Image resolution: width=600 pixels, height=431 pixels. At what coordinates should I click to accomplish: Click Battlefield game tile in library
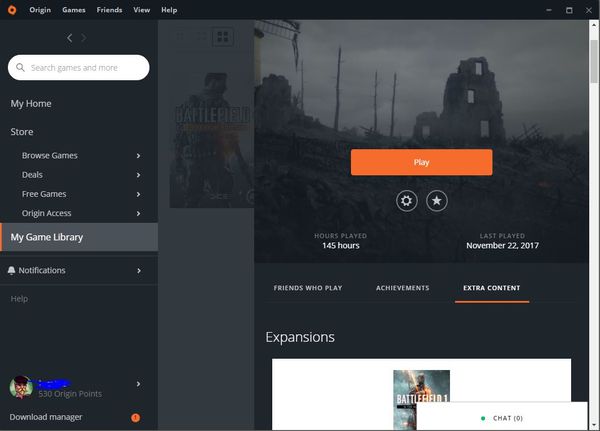point(212,140)
